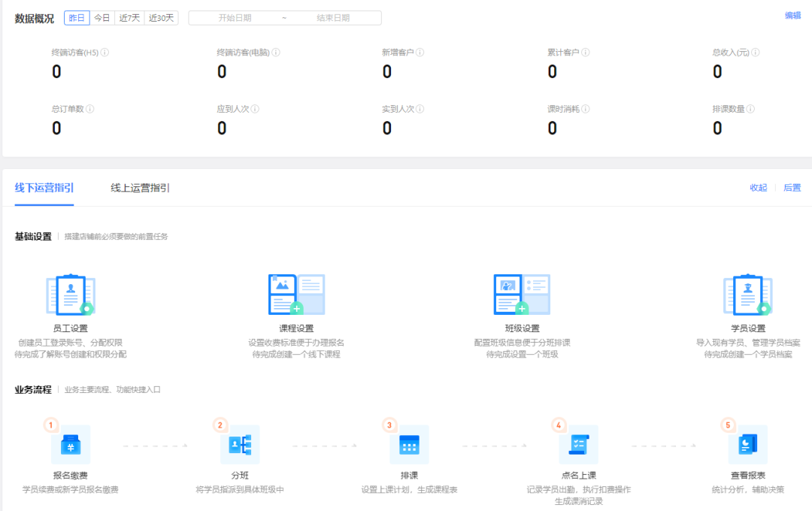
Task: Open the 班级设置 icon
Action: pyautogui.click(x=522, y=295)
